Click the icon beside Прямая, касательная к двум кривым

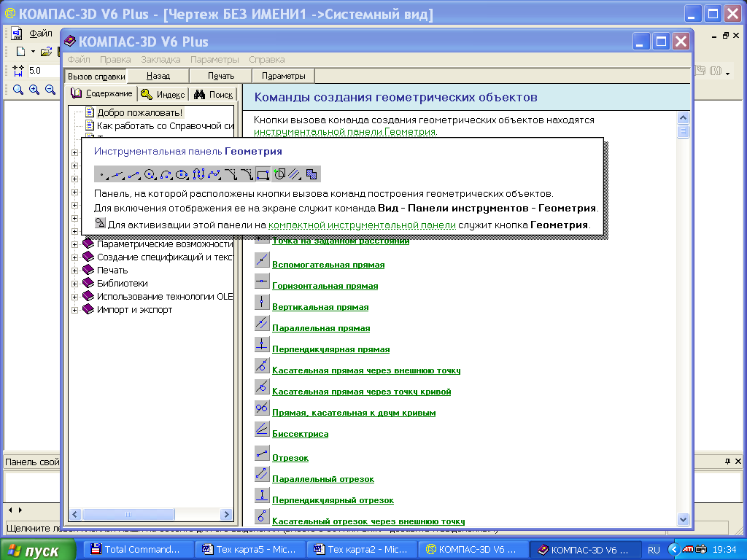click(262, 408)
